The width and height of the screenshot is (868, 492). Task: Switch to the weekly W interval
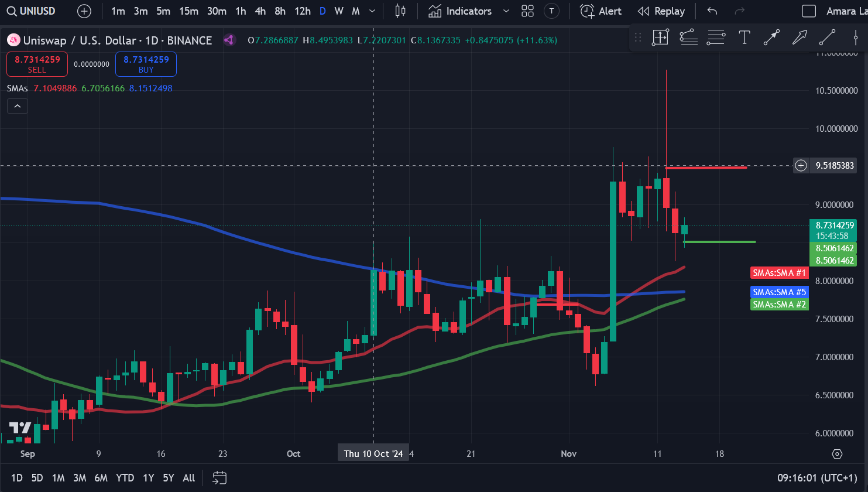click(x=339, y=11)
